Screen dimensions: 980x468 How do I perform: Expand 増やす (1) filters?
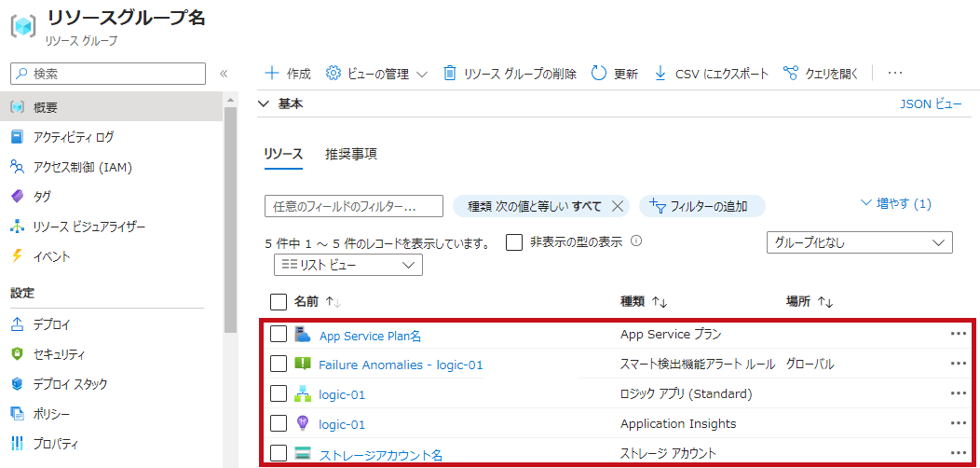[x=896, y=202]
